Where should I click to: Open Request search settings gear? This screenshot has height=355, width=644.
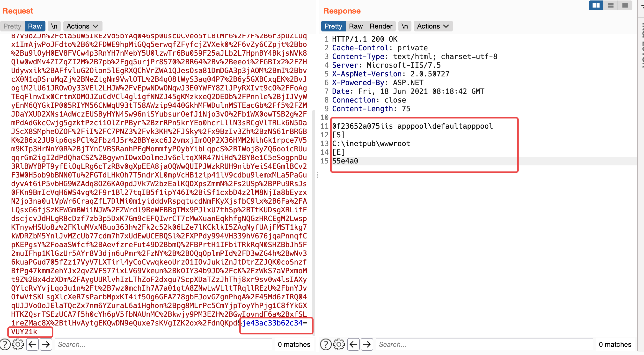(18, 344)
